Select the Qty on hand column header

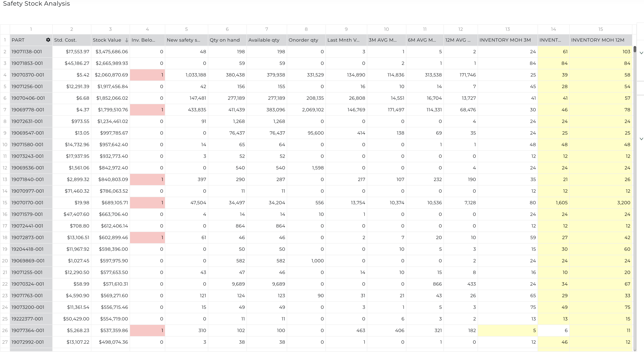(x=225, y=40)
